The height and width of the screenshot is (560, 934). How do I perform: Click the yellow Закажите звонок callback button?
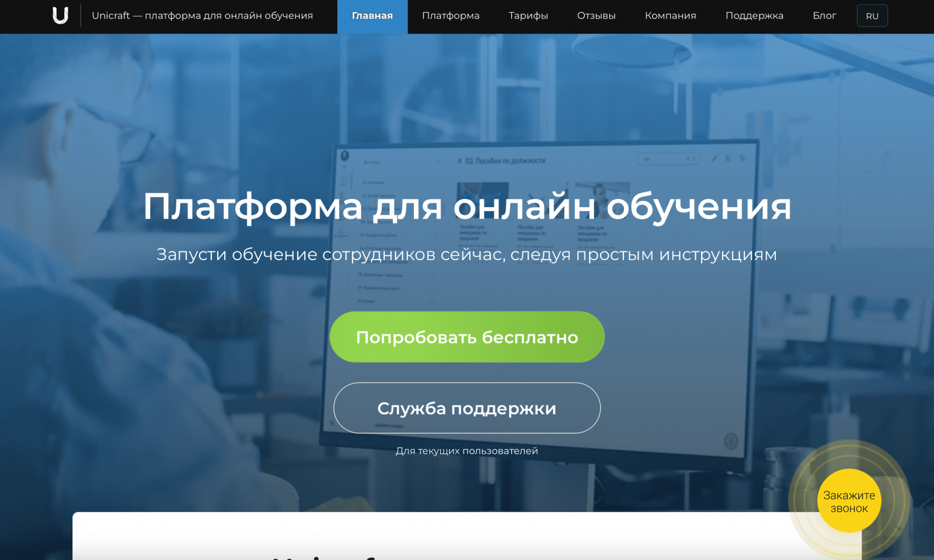[x=849, y=501]
